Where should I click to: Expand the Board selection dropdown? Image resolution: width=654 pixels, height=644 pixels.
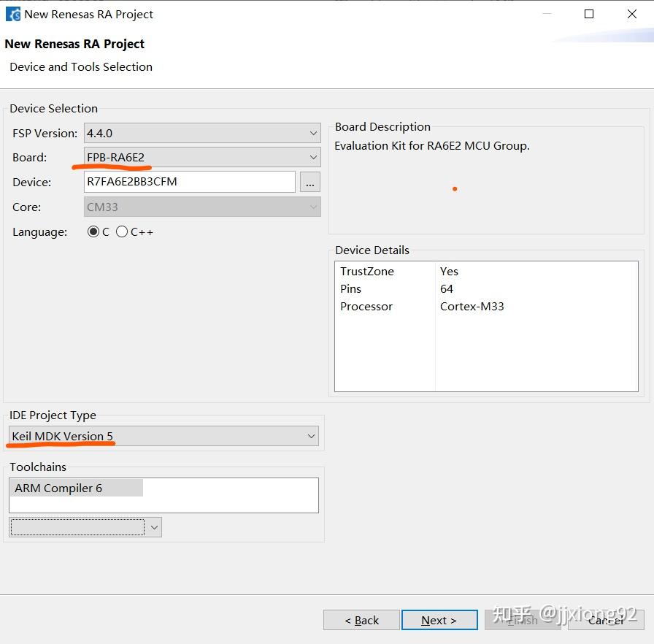202,158
